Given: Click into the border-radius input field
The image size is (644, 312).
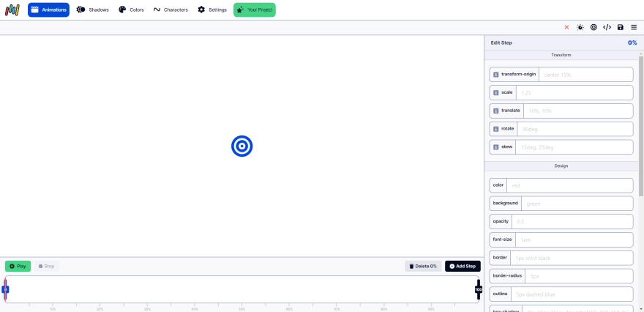Looking at the screenshot, I should (x=579, y=276).
